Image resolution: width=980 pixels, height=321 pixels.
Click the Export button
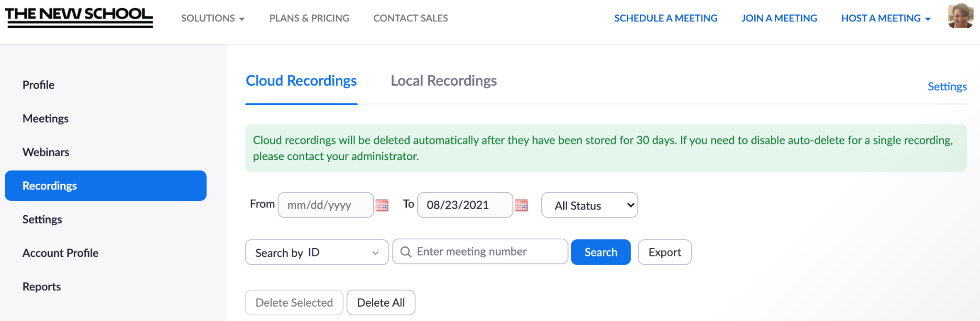click(x=665, y=252)
